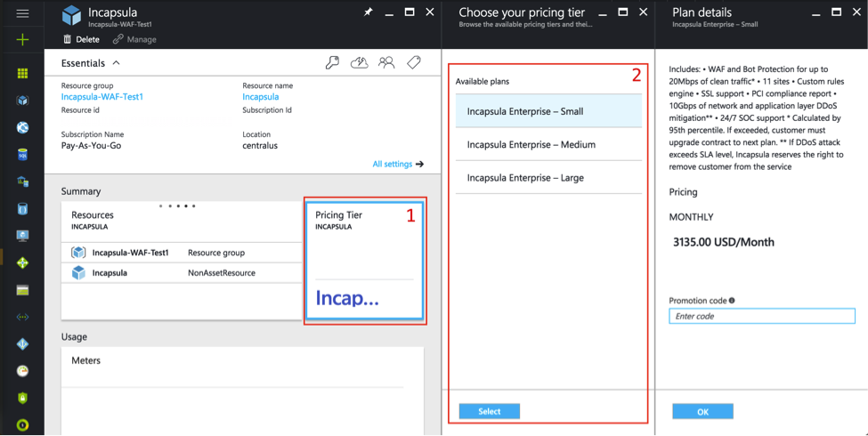Open the blue diamond Active Directory icon
The height and width of the screenshot is (436, 868).
click(x=22, y=344)
